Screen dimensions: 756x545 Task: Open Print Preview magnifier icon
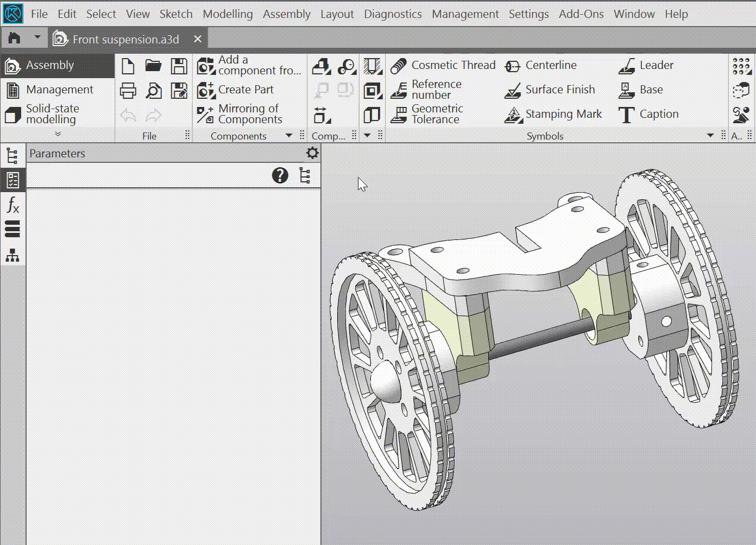153,91
